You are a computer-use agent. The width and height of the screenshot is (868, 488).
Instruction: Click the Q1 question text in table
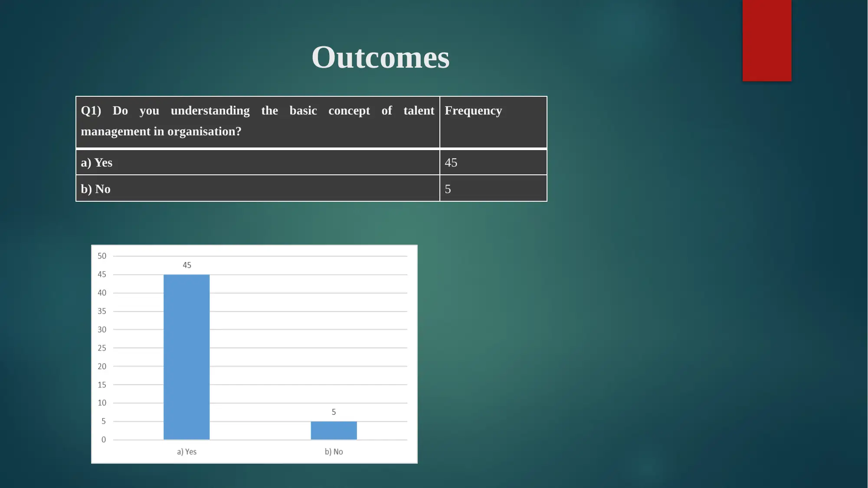(258, 120)
